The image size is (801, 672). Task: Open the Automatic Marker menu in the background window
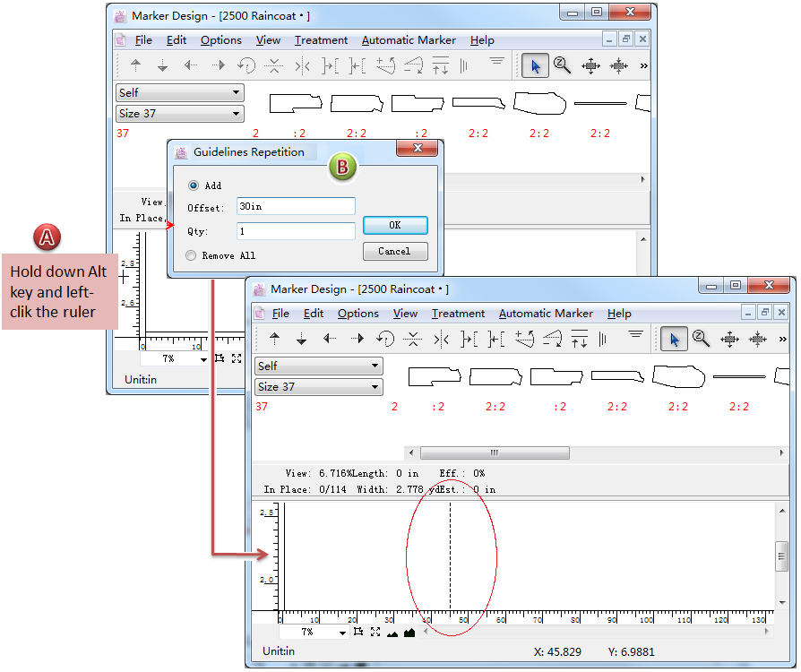point(409,40)
